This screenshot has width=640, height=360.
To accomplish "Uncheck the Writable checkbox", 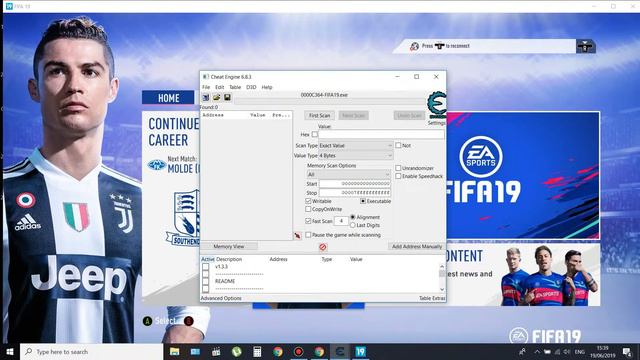I will [x=308, y=201].
